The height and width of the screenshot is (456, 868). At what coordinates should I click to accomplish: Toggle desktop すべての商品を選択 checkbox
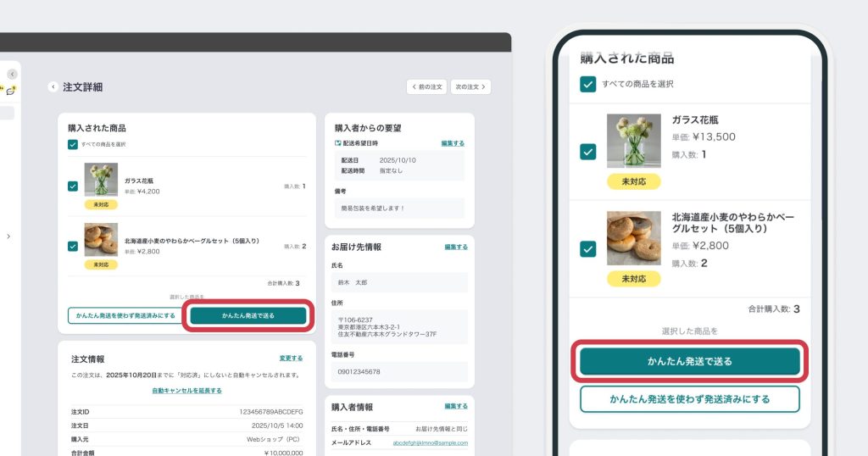73,144
